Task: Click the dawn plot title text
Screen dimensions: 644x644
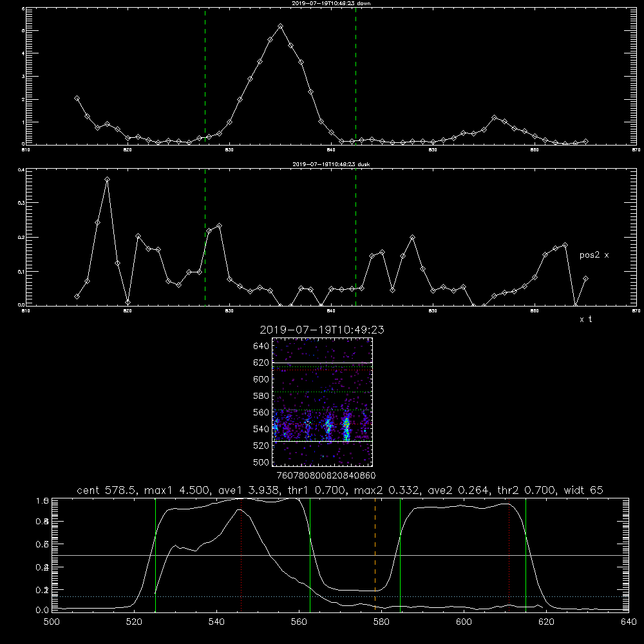Action: pos(331,3)
